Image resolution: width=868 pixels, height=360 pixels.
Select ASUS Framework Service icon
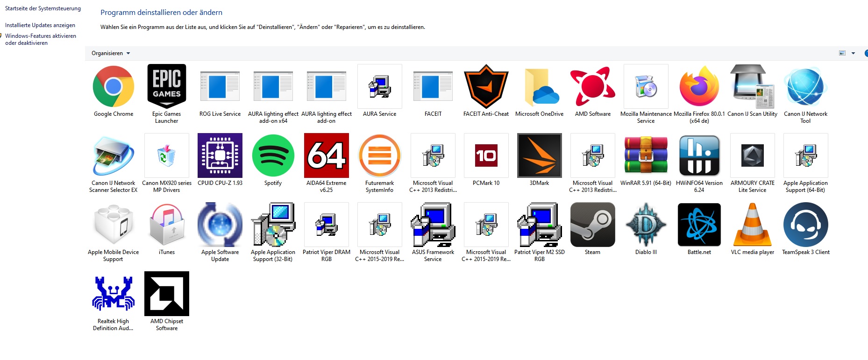click(x=433, y=225)
